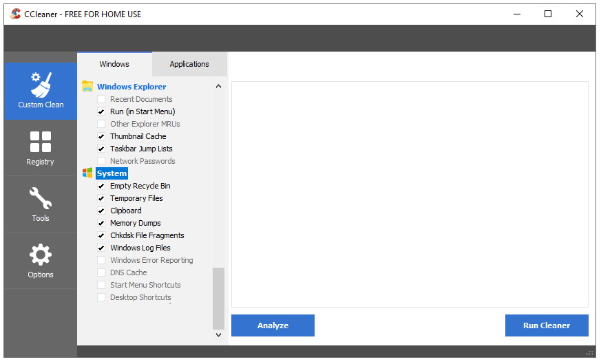
Task: Uncheck Windows Log Files
Action: [101, 248]
